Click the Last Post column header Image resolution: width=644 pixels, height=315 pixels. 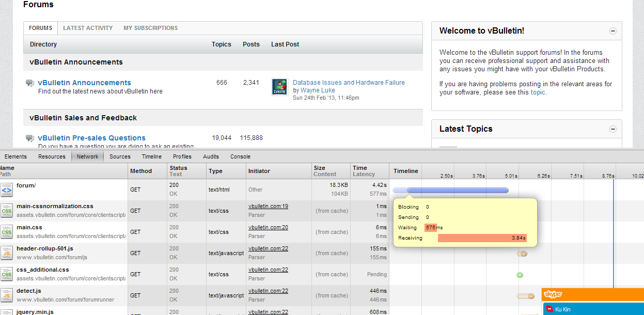point(285,44)
